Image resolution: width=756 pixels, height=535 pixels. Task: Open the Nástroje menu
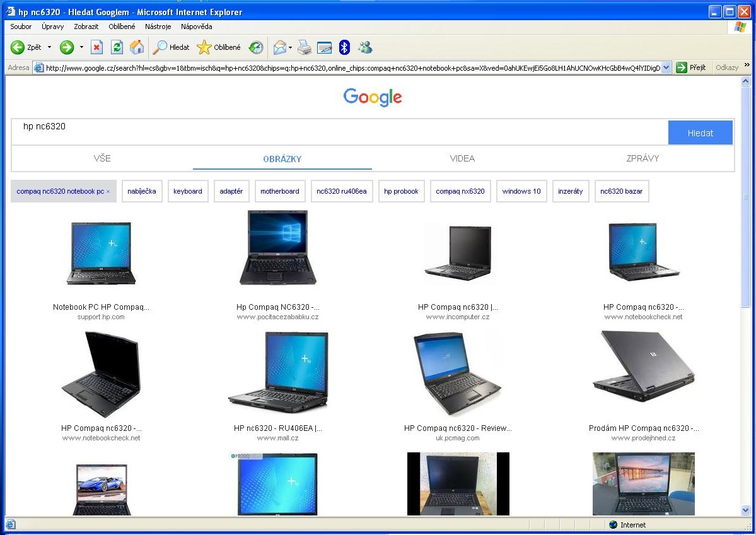158,26
